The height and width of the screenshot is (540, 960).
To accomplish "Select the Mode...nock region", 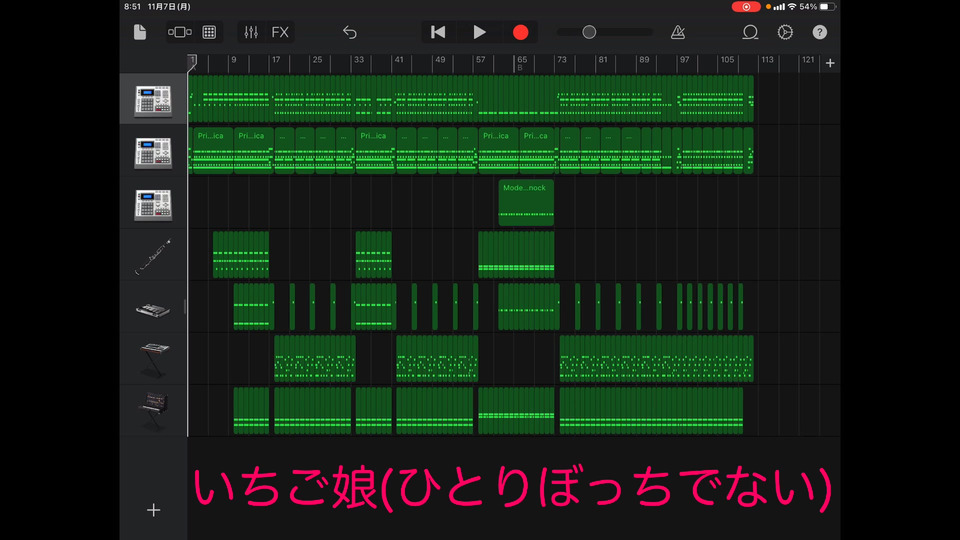I will [526, 203].
